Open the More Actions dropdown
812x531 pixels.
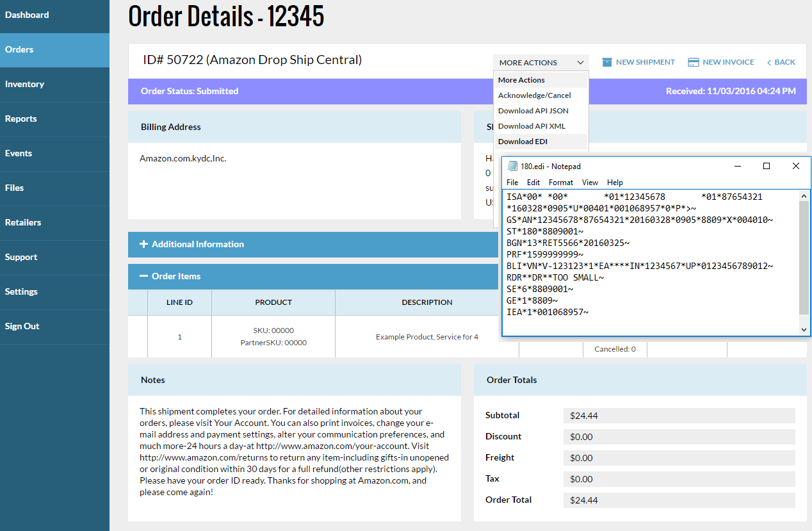coord(541,62)
